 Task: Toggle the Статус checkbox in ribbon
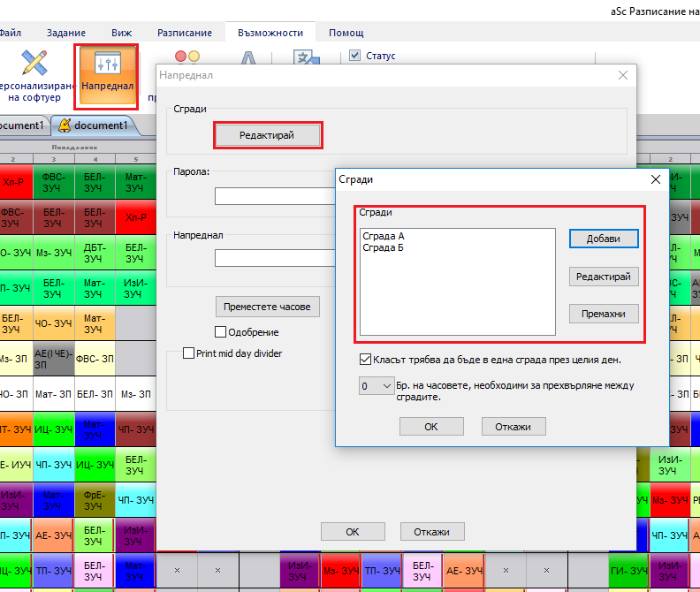pos(355,56)
